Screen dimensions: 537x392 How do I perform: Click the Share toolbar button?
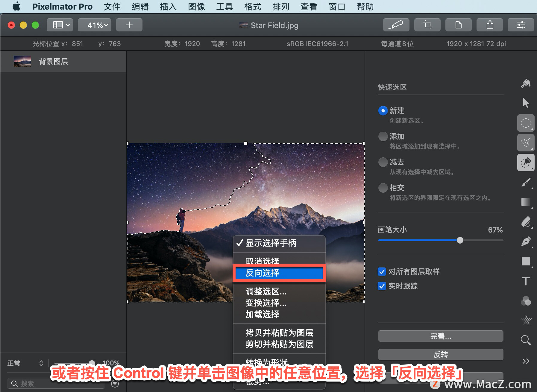coord(489,25)
